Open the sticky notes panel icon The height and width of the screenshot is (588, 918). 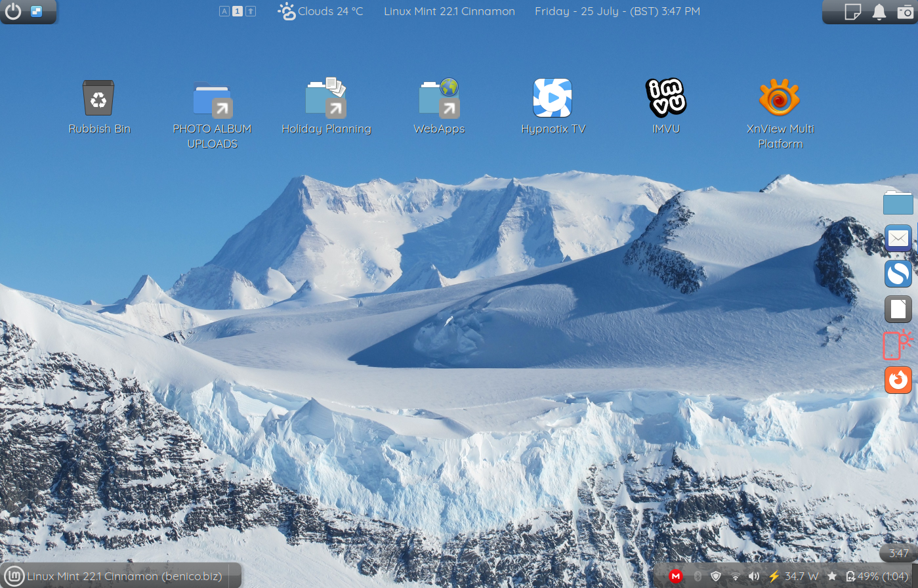[852, 12]
